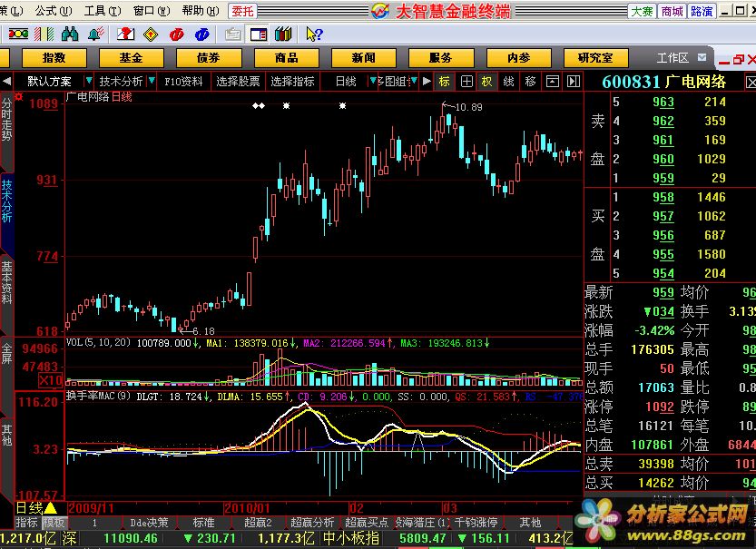Open the 公式 menu

pyautogui.click(x=53, y=11)
